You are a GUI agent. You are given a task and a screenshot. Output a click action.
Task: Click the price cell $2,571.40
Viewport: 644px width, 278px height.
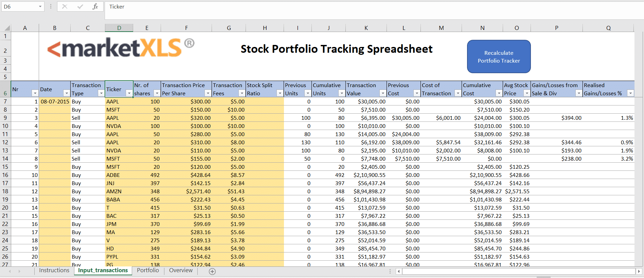pyautogui.click(x=186, y=191)
